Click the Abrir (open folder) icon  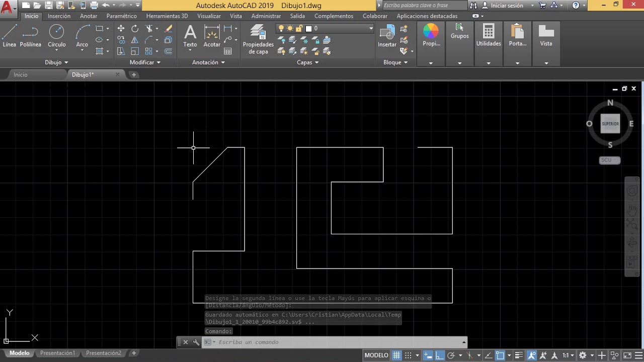37,5
